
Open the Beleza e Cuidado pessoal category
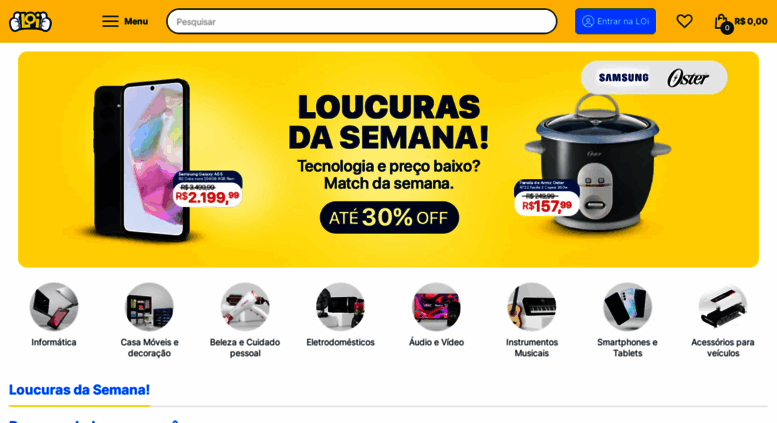tap(245, 318)
